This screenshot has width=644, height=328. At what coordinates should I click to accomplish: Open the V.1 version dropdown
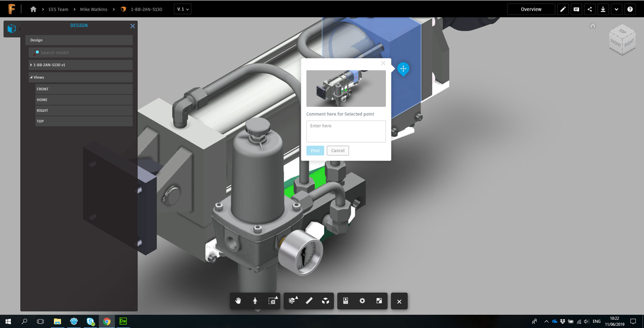click(x=183, y=9)
